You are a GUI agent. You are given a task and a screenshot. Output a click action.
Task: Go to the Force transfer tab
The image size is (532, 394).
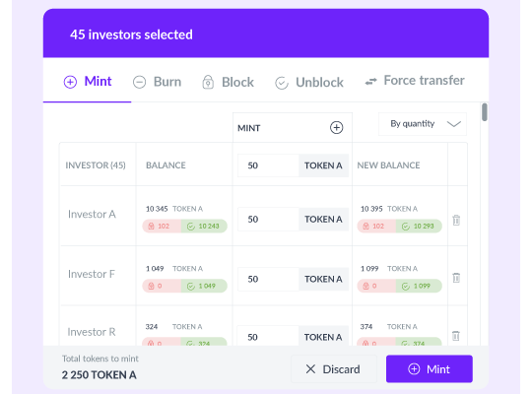[x=415, y=81]
